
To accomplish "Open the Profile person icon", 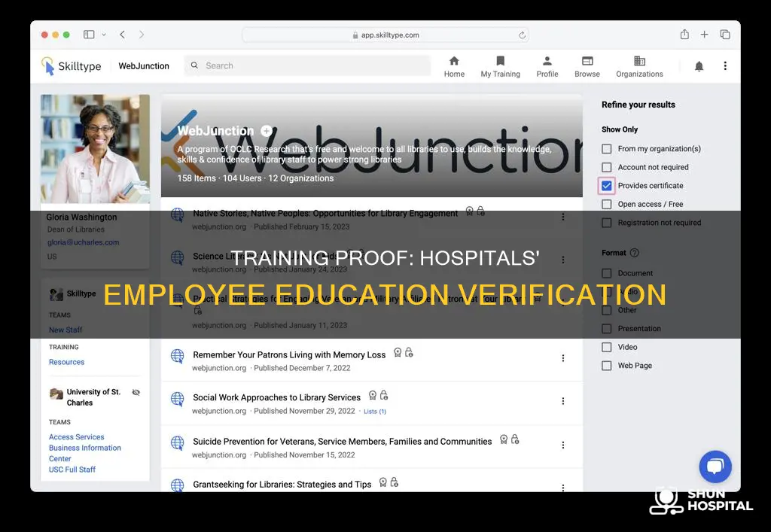I will [547, 61].
